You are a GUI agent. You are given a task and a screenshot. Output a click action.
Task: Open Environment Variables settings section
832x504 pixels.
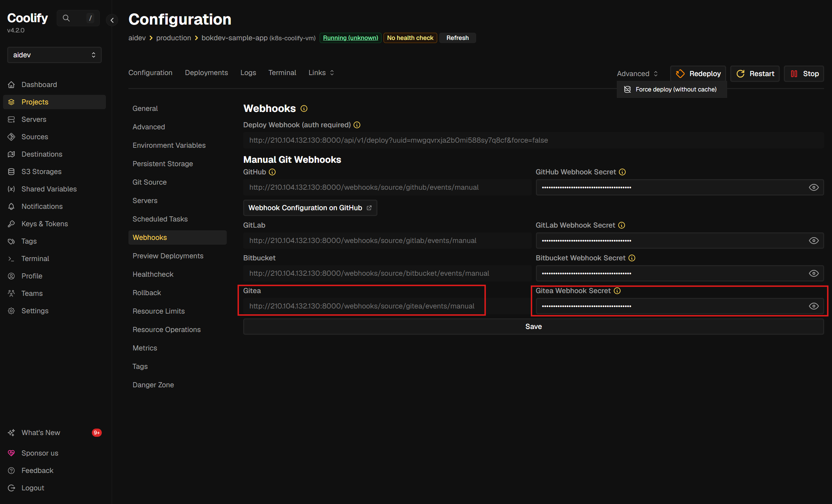tap(169, 145)
